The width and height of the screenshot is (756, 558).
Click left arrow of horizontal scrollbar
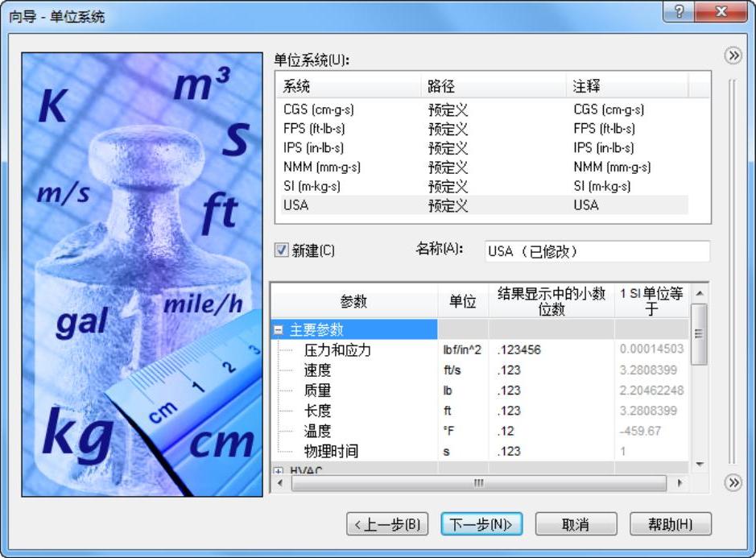pos(280,483)
